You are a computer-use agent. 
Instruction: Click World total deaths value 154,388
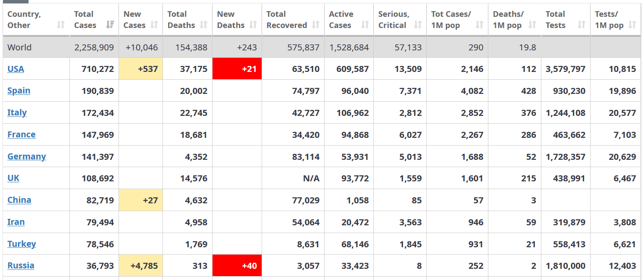click(x=191, y=47)
